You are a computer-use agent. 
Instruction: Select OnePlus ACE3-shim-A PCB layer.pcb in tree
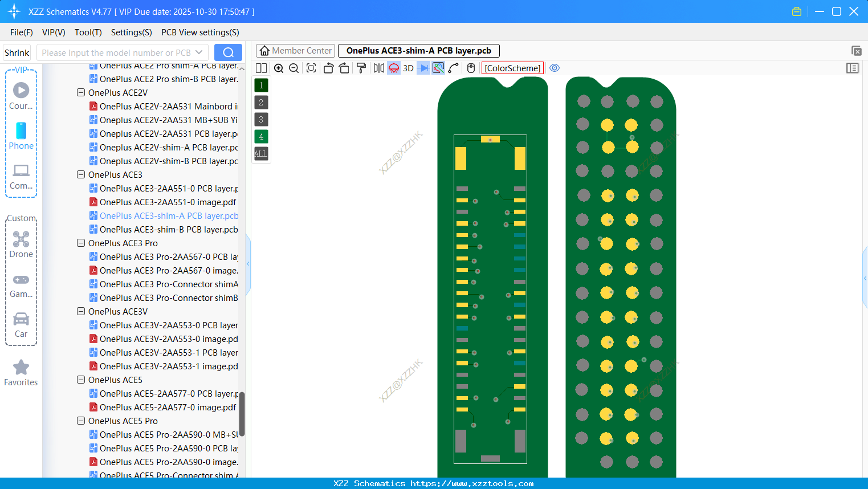[x=164, y=215]
